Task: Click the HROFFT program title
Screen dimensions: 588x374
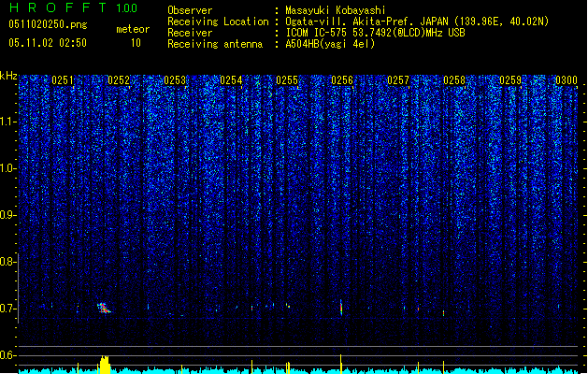Action: [x=58, y=7]
